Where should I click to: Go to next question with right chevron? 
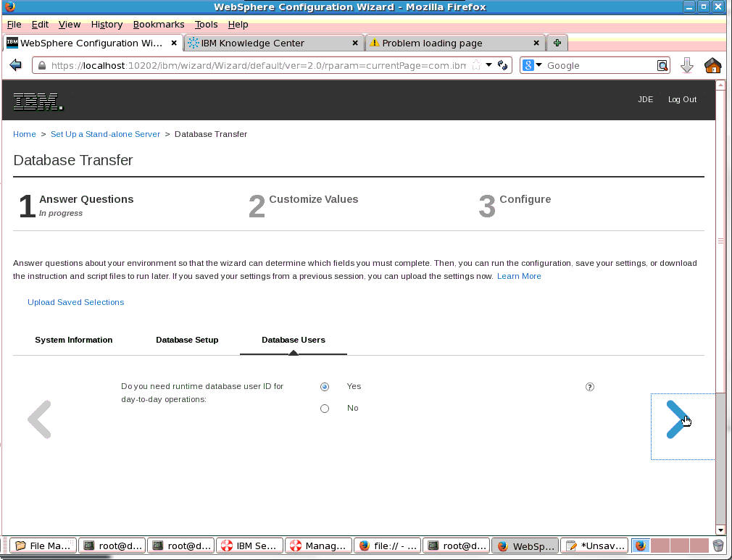point(677,419)
